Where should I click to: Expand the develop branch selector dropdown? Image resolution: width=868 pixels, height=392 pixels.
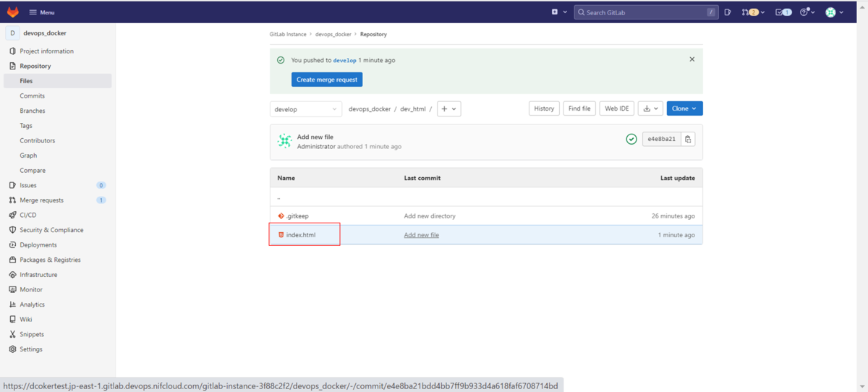(306, 109)
